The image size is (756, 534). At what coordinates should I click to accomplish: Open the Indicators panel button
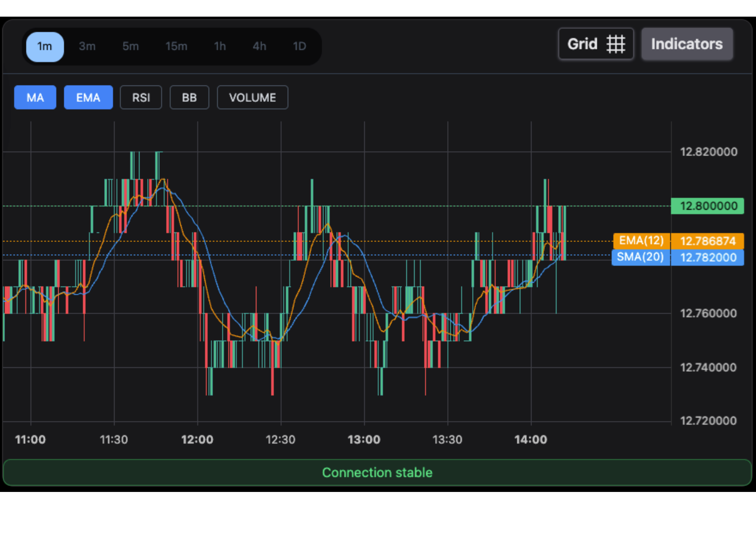[687, 44]
